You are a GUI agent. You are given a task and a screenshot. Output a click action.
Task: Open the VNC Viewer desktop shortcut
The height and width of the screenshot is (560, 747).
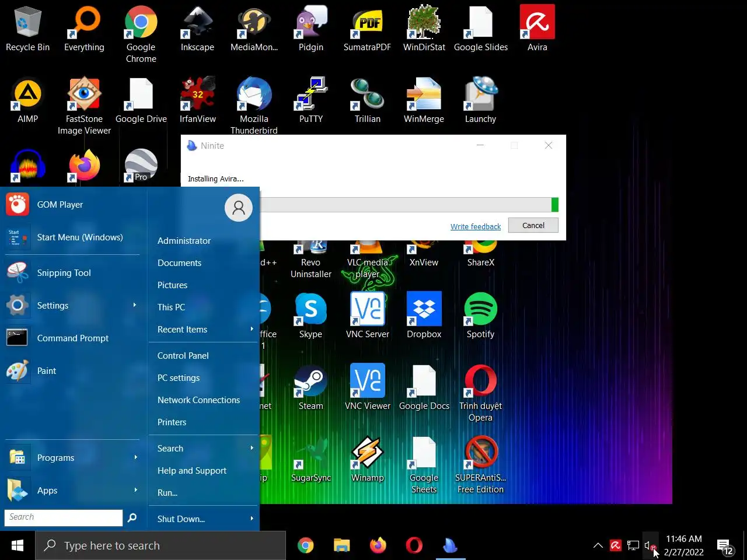pos(367,387)
